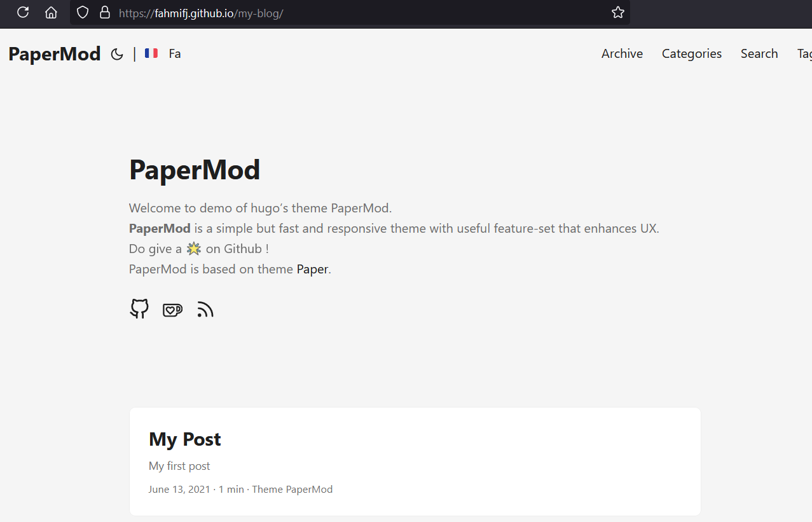Bookmark this page with the star
The image size is (812, 522).
tap(617, 12)
